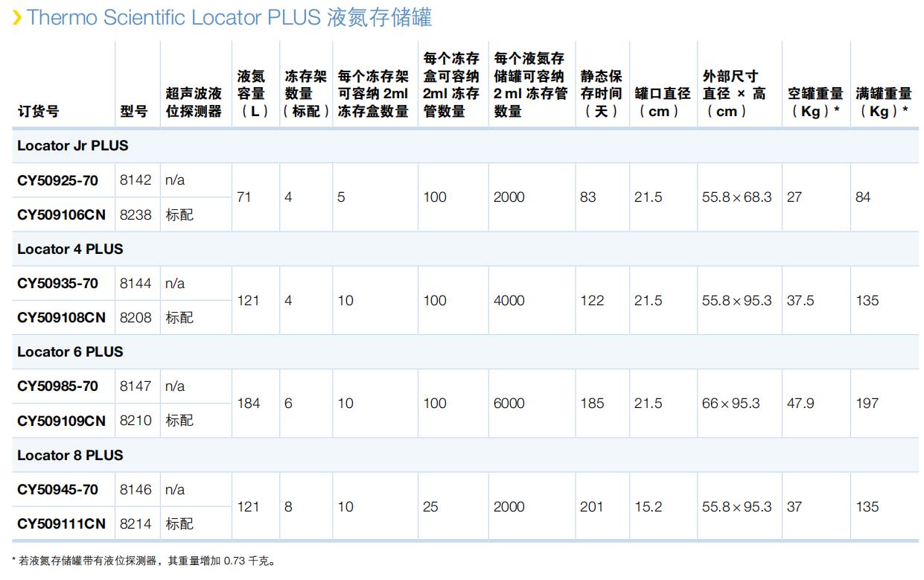Select the Locator 8 PLUS section row

pos(70,456)
